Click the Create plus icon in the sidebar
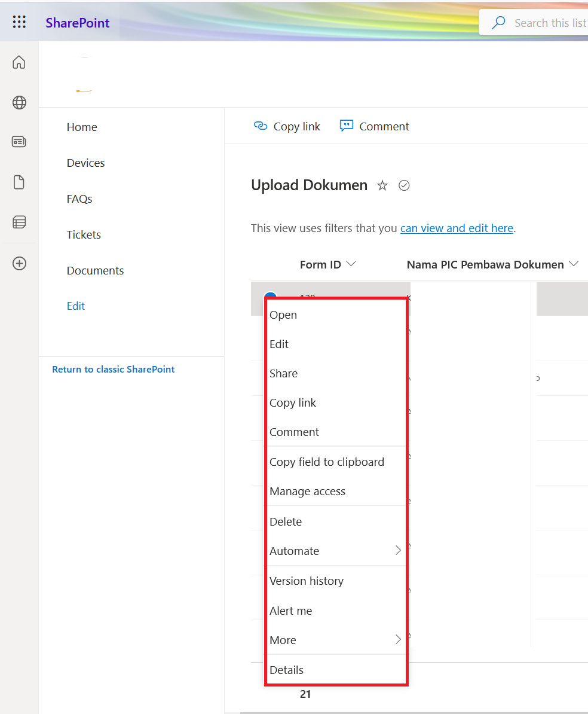Viewport: 588px width, 714px height. [19, 263]
